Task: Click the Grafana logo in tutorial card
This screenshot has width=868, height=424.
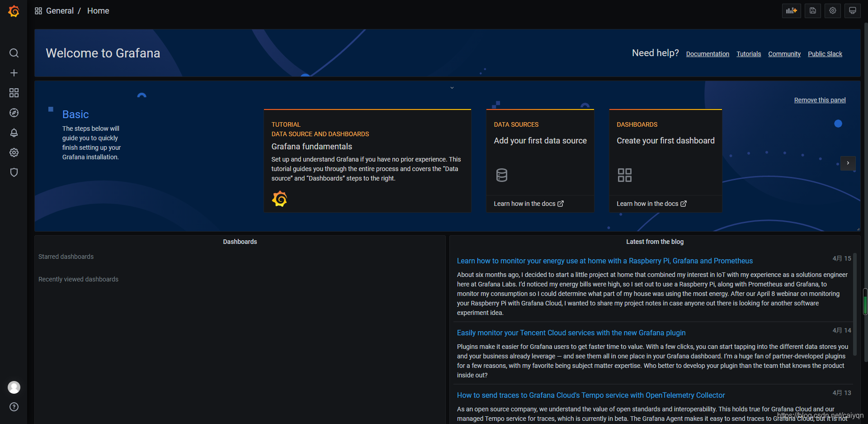Action: [x=280, y=199]
